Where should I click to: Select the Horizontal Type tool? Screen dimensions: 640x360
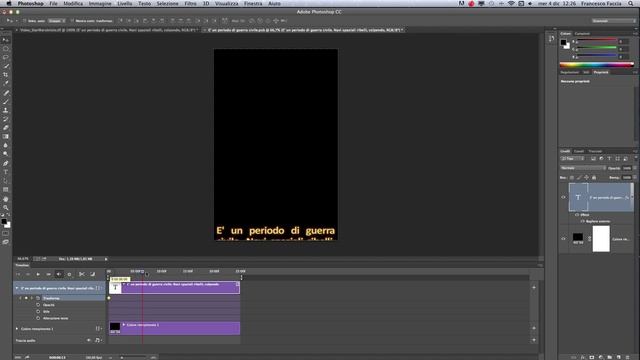point(6,172)
